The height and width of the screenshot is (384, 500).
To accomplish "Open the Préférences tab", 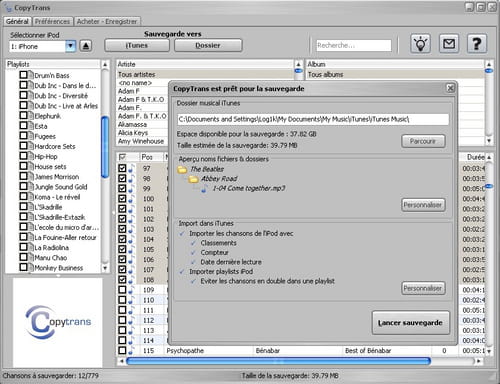I will [x=52, y=21].
